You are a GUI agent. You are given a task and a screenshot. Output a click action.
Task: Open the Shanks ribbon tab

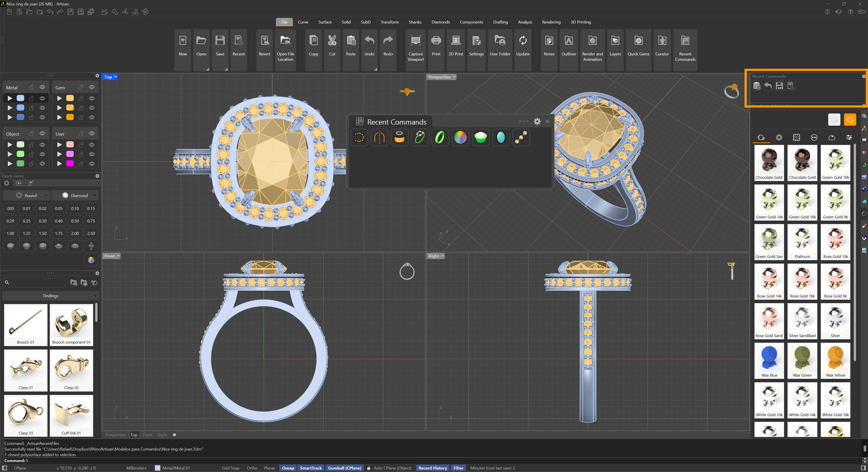(x=415, y=22)
